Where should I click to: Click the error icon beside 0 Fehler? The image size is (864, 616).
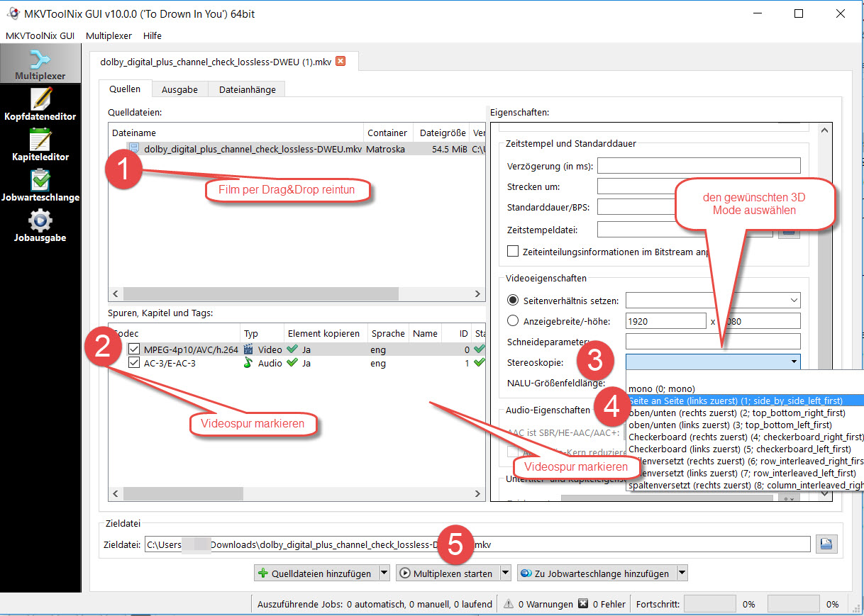tap(583, 605)
